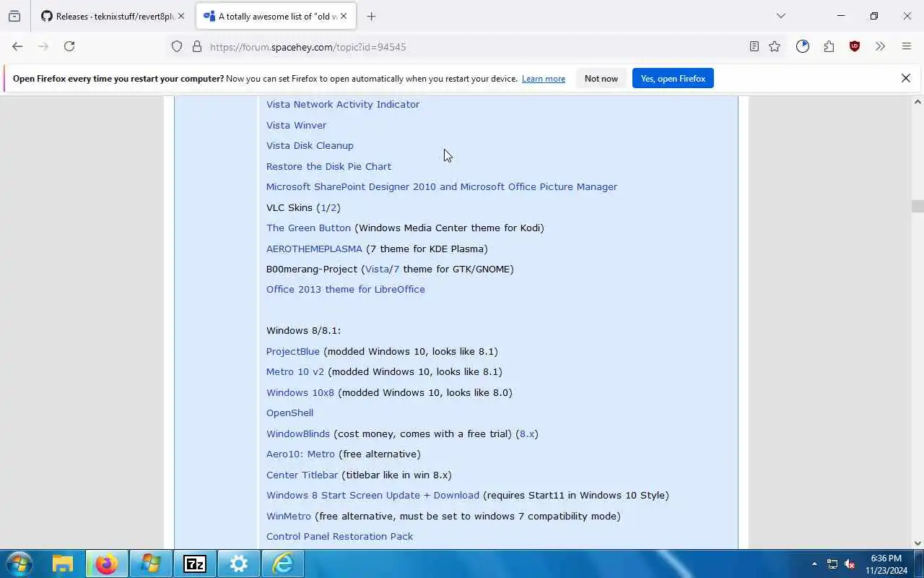Switch to Releases teknixstuff/revert8plus tab

[113, 16]
